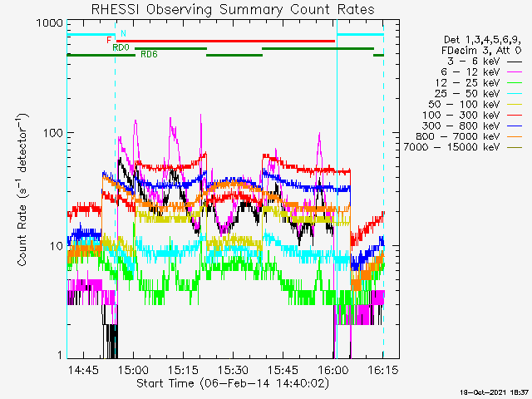Click the timestamp '19-Oct-2021 18:37'
The width and height of the screenshot is (532, 399).
coord(495,392)
